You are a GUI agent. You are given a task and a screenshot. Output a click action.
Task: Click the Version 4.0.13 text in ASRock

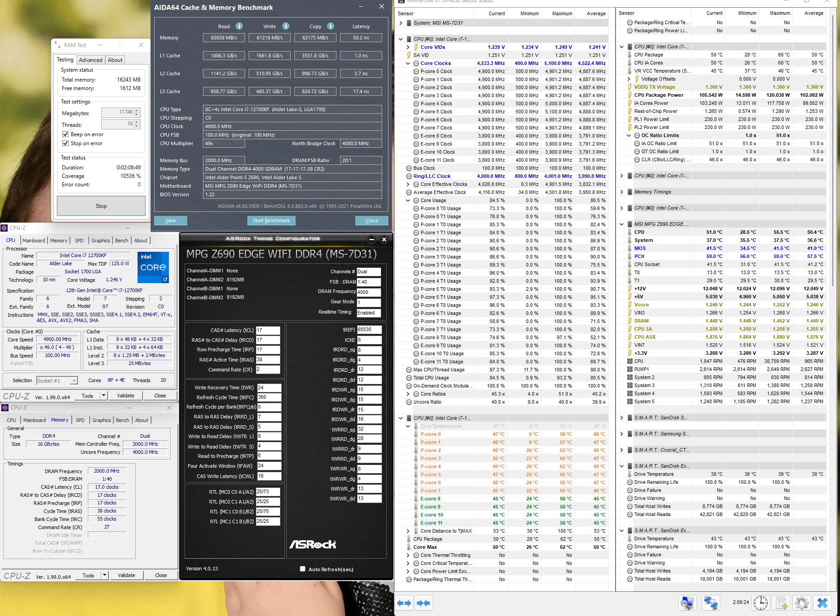click(x=202, y=569)
